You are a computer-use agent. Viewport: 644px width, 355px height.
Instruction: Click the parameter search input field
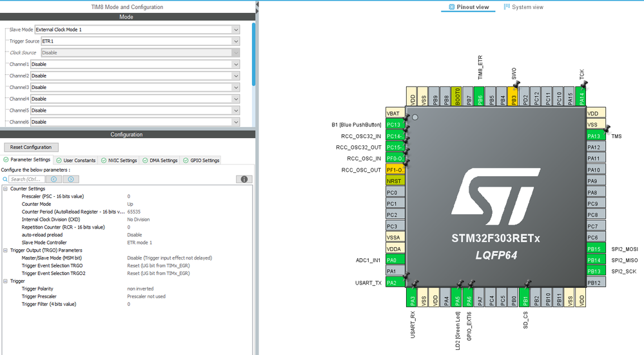tap(26, 179)
